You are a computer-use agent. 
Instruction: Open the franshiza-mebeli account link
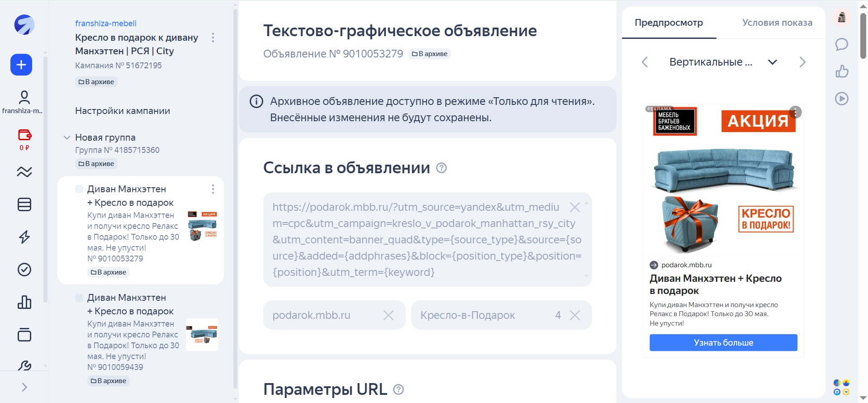pos(106,24)
